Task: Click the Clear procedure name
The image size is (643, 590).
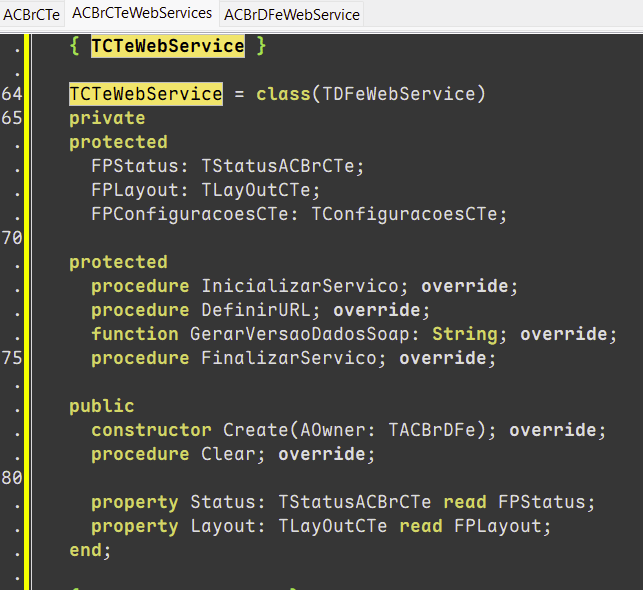Action: point(228,454)
